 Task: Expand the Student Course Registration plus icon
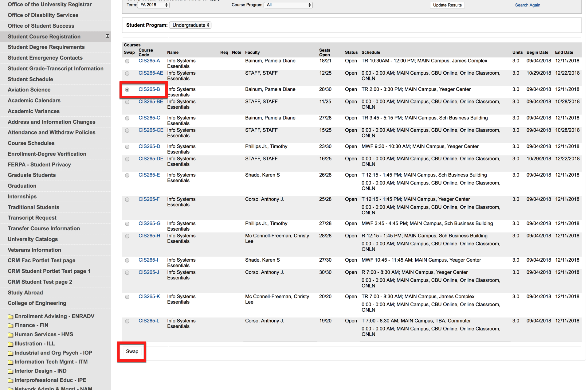[x=107, y=36]
